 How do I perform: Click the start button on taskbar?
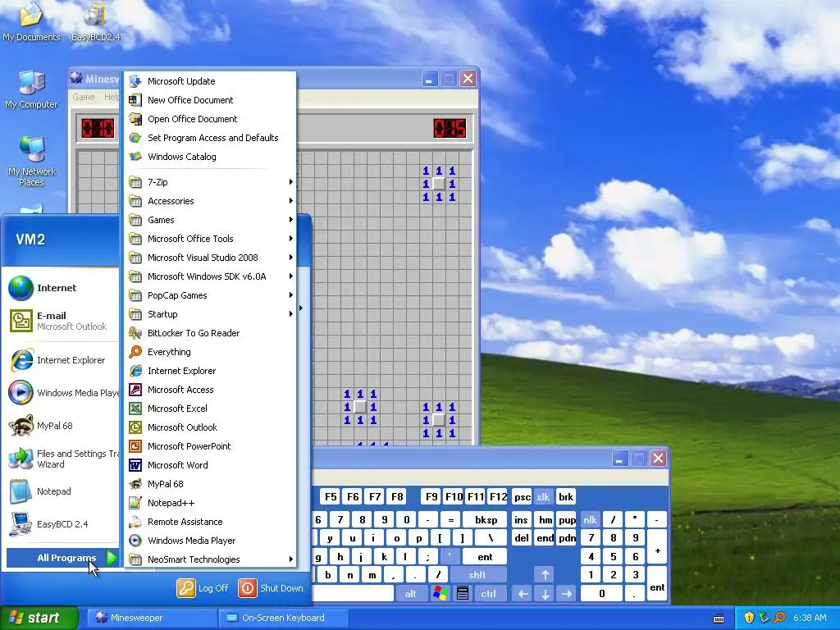pos(39,618)
